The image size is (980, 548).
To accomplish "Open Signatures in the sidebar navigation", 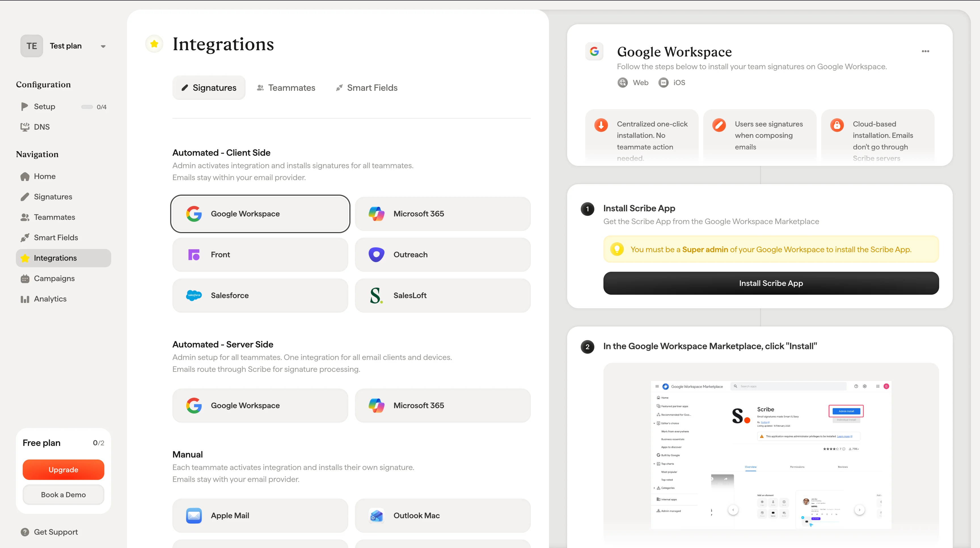I will [x=64, y=197].
